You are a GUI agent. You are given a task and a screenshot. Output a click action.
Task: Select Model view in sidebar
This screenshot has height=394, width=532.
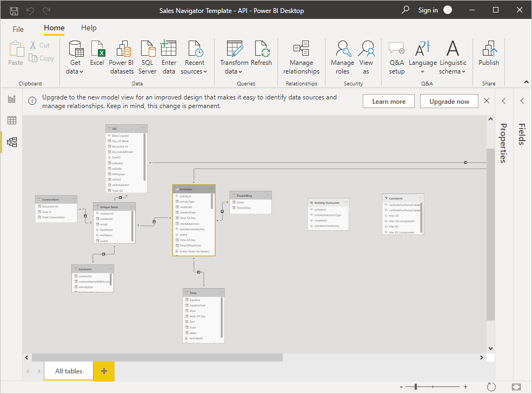(12, 142)
